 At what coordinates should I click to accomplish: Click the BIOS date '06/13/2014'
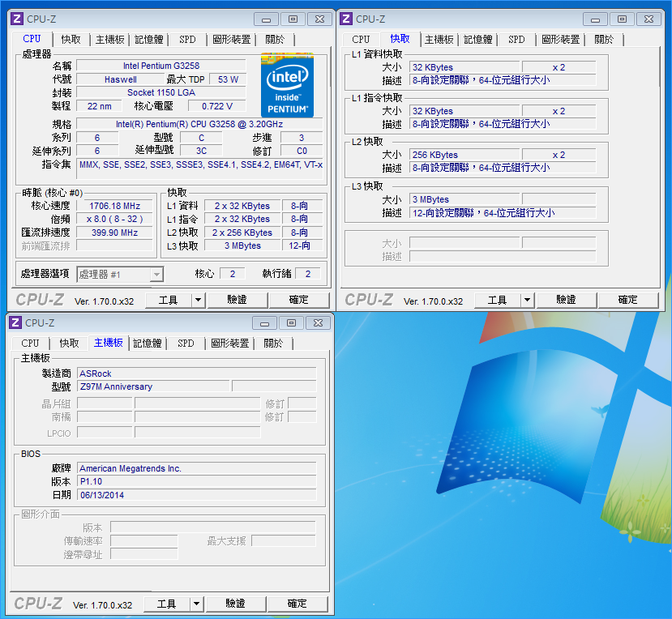pos(197,495)
